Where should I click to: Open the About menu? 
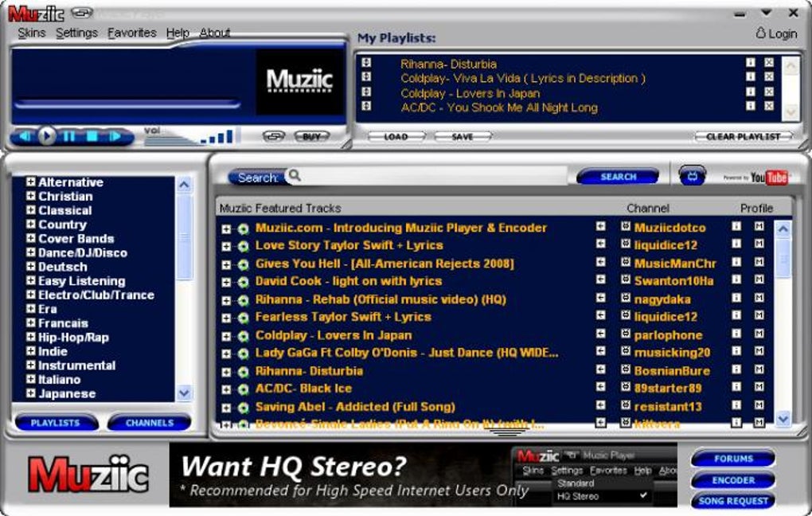click(215, 33)
